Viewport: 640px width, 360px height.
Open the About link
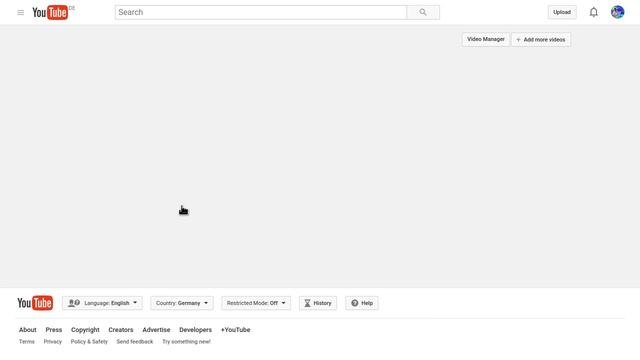28,330
